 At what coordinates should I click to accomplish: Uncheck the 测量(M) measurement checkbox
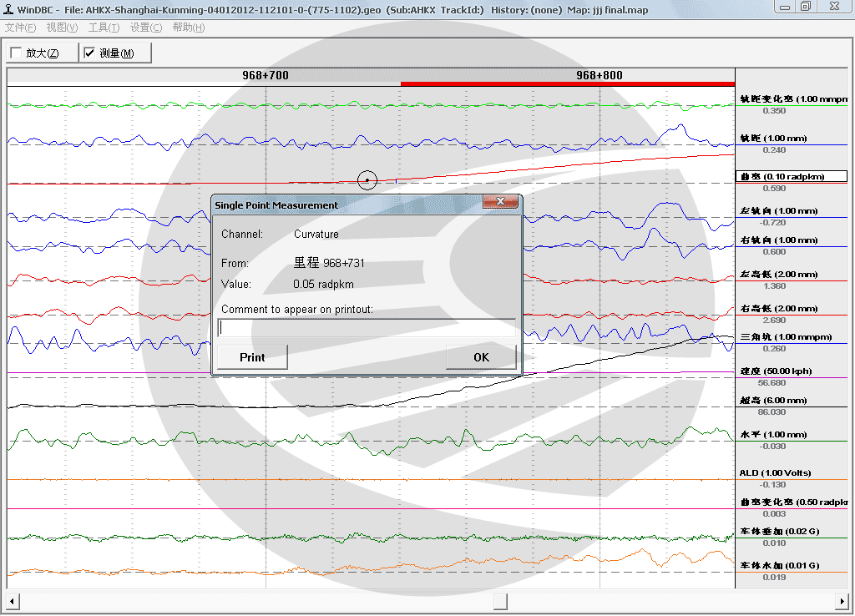pos(89,53)
